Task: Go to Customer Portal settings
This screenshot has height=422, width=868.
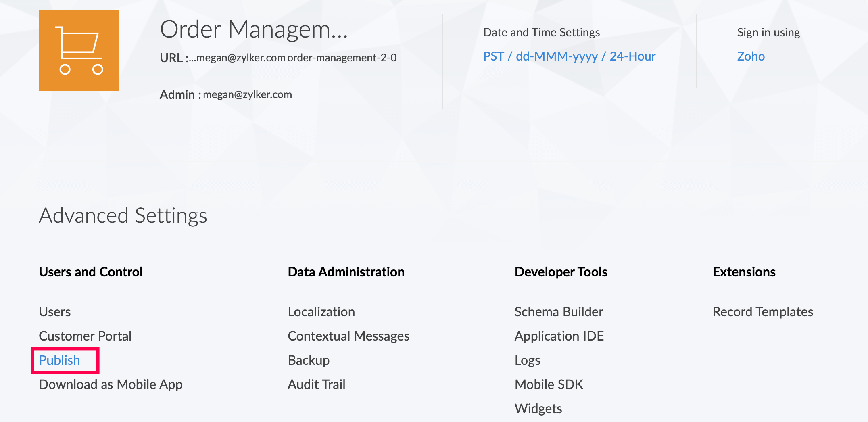Action: coord(85,336)
